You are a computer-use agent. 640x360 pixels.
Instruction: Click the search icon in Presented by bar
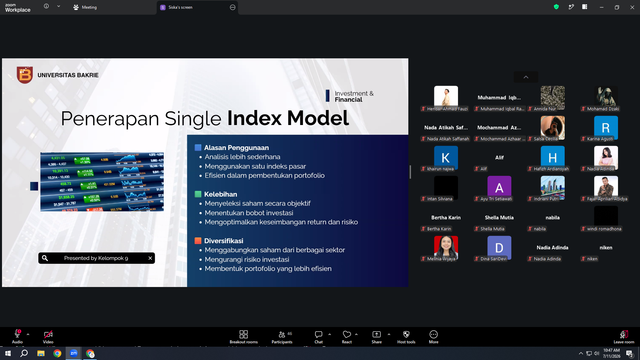(45, 258)
